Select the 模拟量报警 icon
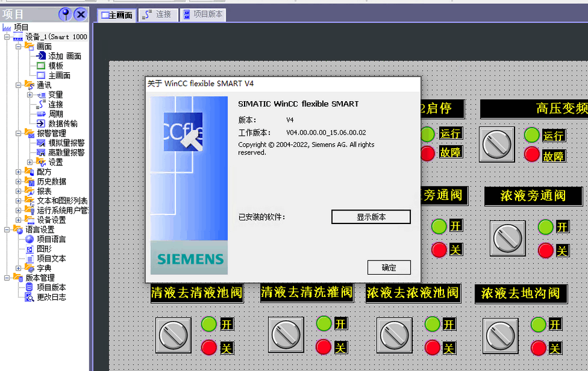The image size is (588, 371). pos(41,143)
